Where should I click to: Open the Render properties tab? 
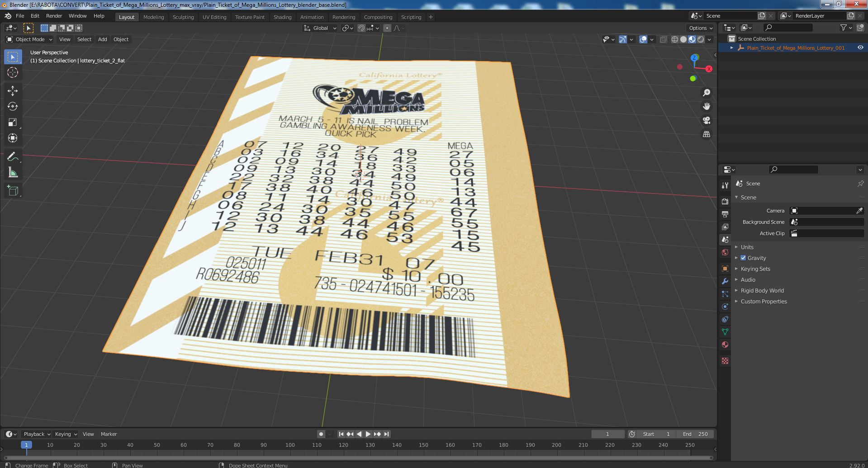(x=725, y=201)
